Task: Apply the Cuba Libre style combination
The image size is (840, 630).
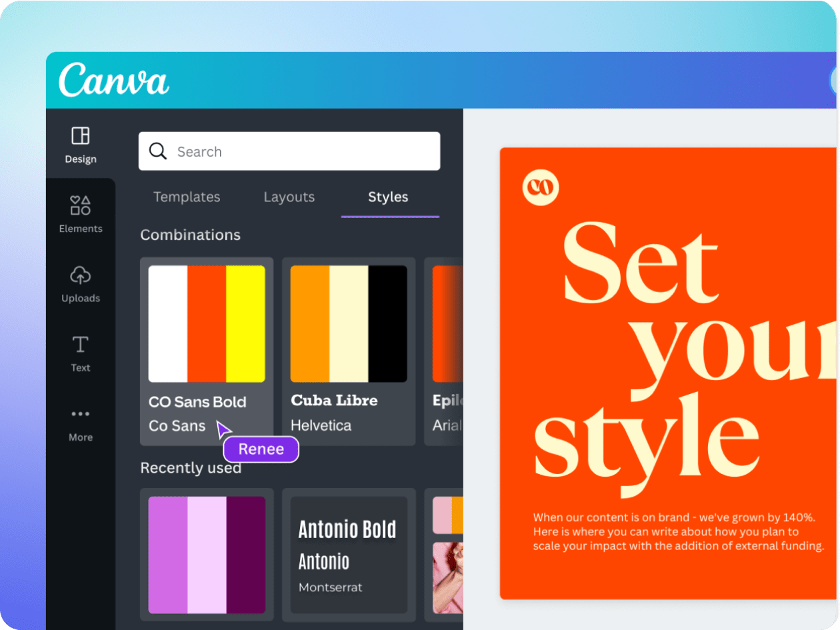Action: tap(349, 323)
